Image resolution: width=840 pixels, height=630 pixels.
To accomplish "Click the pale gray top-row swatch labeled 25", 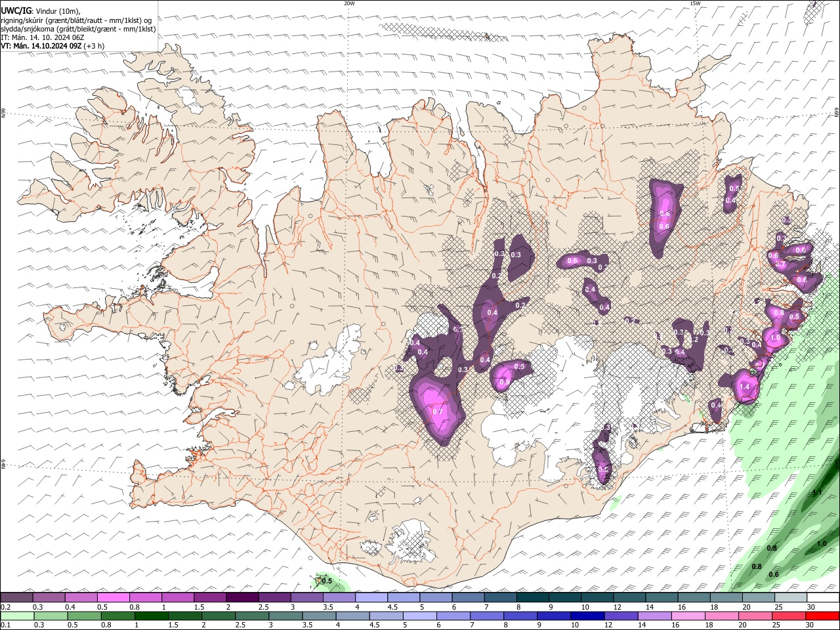I will click(x=791, y=598).
